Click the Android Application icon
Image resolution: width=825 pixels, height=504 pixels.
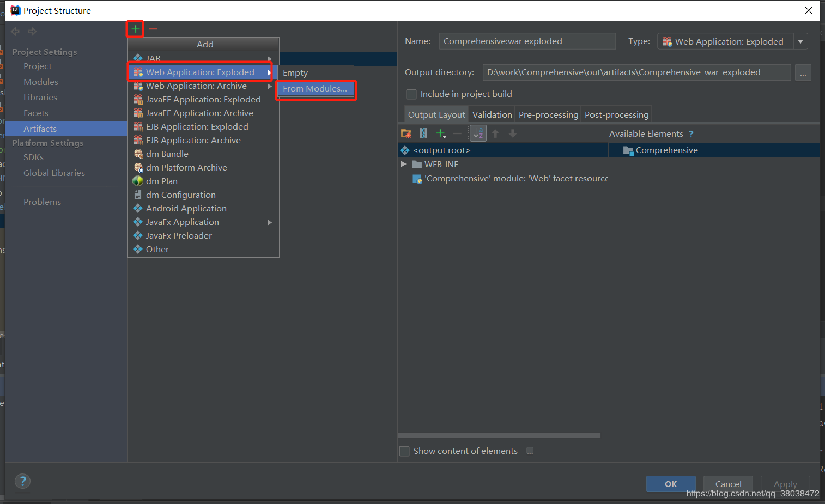pyautogui.click(x=138, y=208)
